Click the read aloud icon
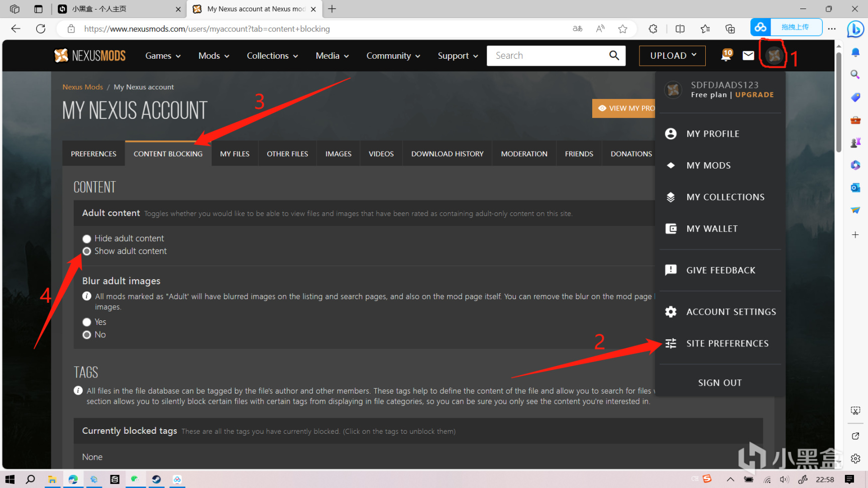The image size is (868, 488). (x=600, y=29)
